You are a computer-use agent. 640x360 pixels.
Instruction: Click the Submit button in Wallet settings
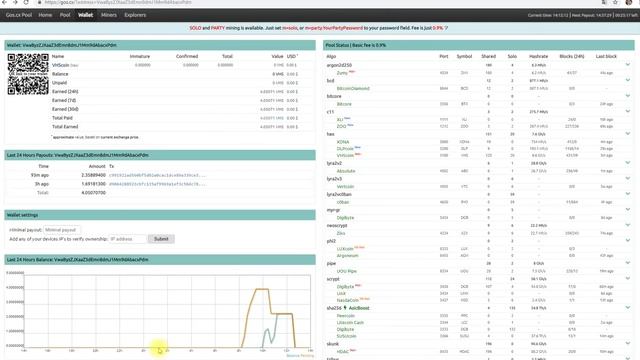coord(161,239)
